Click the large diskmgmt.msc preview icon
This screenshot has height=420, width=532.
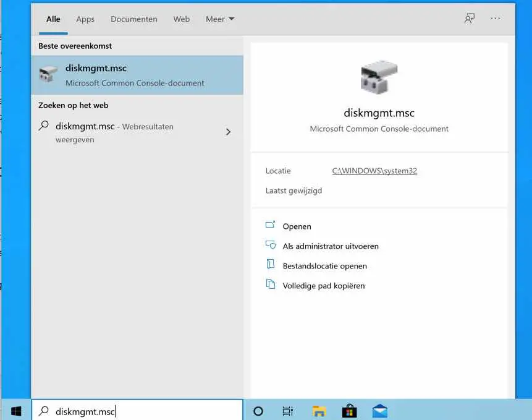[379, 77]
